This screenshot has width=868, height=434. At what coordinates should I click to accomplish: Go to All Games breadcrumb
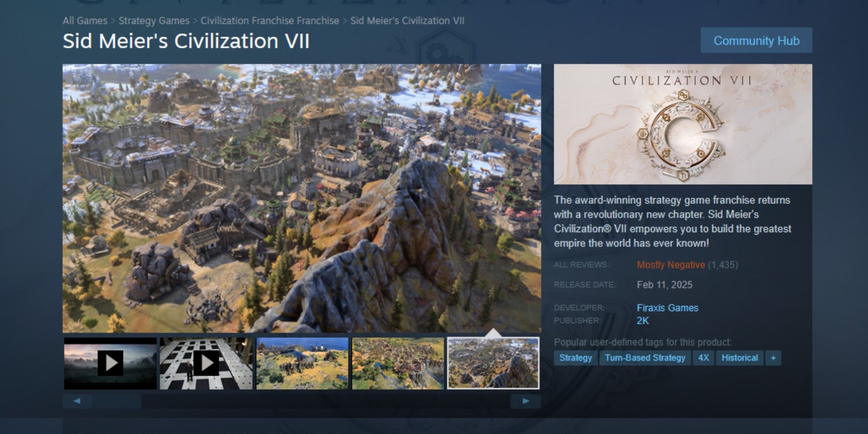pos(85,20)
